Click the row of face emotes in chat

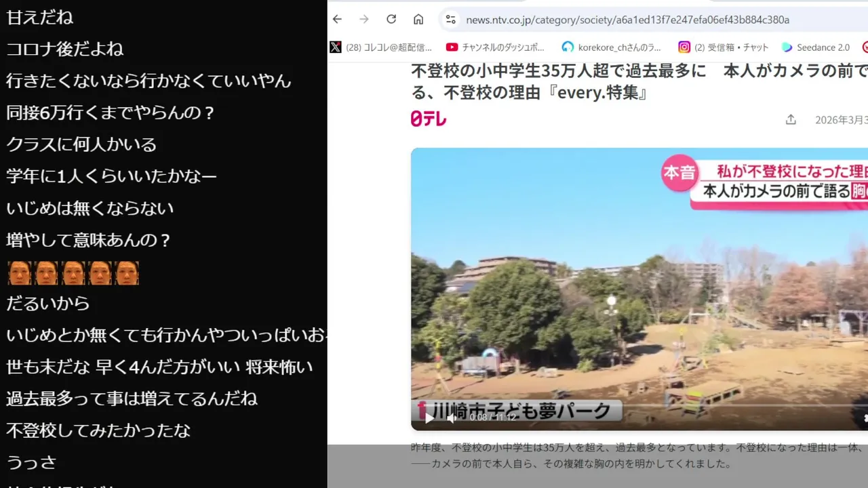pyautogui.click(x=73, y=272)
